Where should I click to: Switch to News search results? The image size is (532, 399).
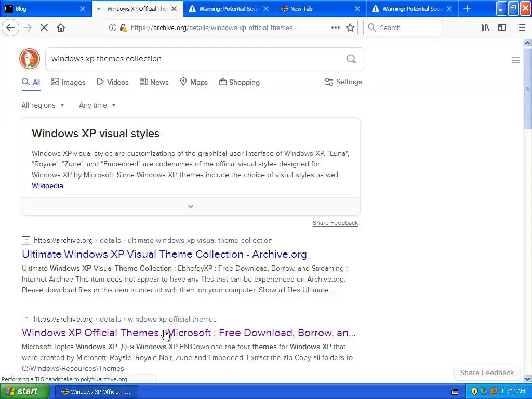click(x=154, y=82)
